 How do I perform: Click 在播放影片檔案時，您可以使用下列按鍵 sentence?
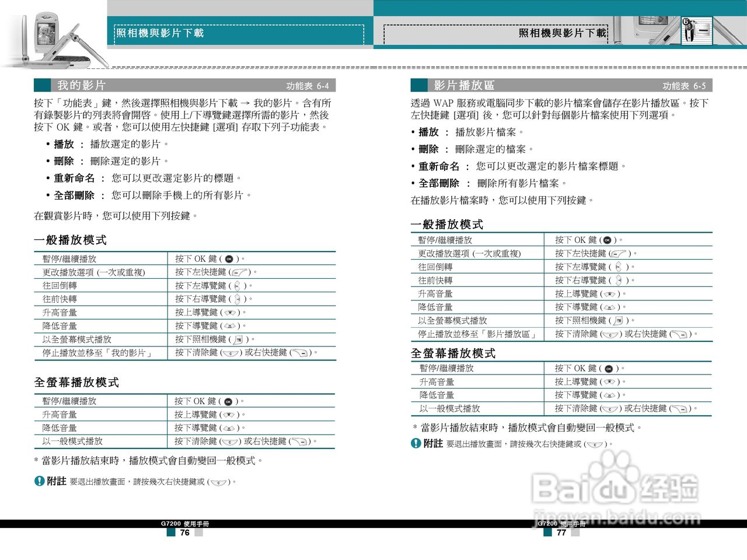pyautogui.click(x=502, y=200)
